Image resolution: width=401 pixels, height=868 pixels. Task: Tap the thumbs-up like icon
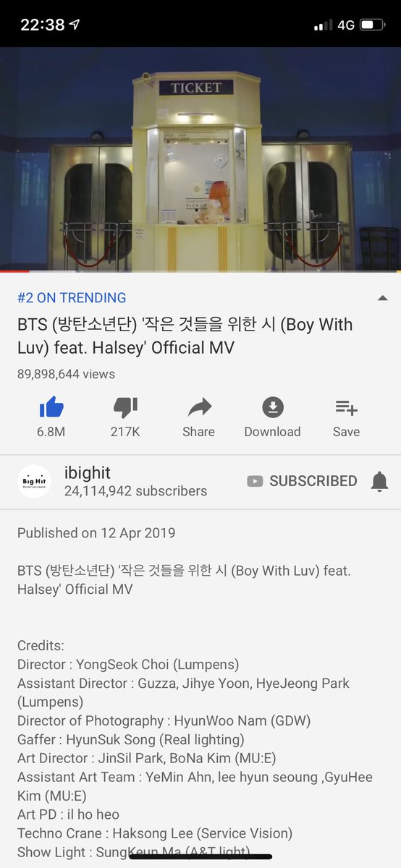[x=51, y=408]
